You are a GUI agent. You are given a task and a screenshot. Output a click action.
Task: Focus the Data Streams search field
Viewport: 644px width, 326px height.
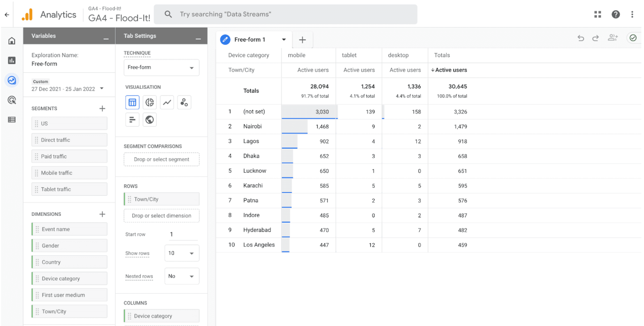tap(285, 14)
